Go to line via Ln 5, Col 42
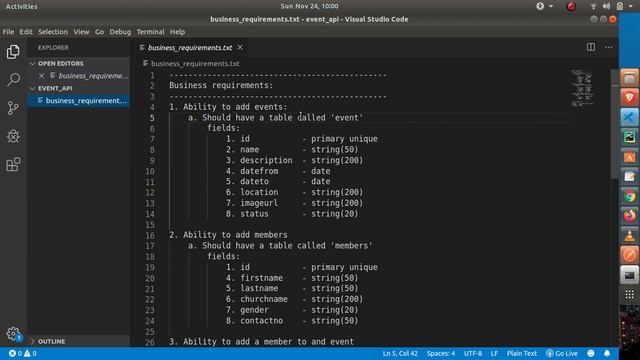The height and width of the screenshot is (360, 640). tap(400, 353)
